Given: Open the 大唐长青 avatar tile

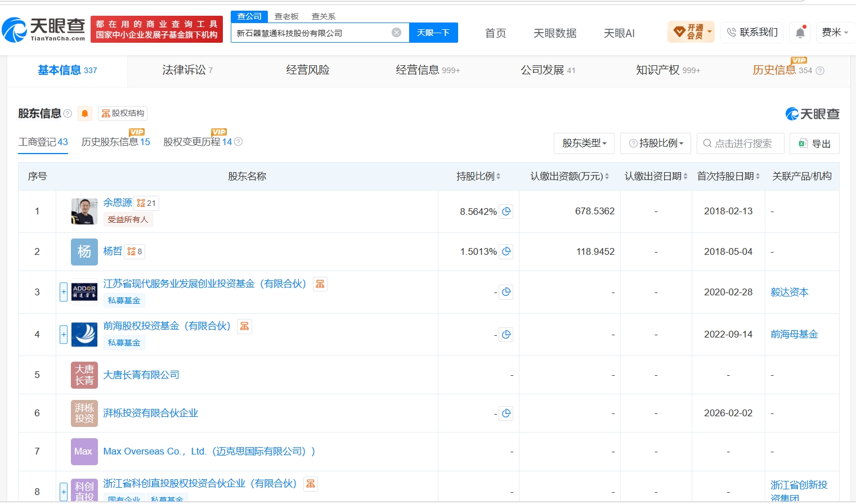Looking at the screenshot, I should [84, 375].
